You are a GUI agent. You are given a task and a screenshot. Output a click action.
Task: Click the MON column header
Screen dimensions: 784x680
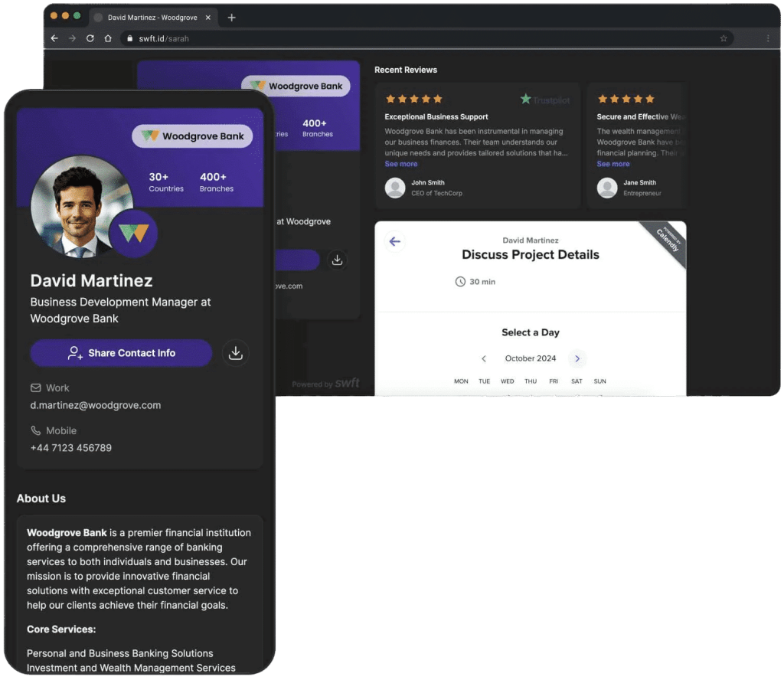click(461, 381)
